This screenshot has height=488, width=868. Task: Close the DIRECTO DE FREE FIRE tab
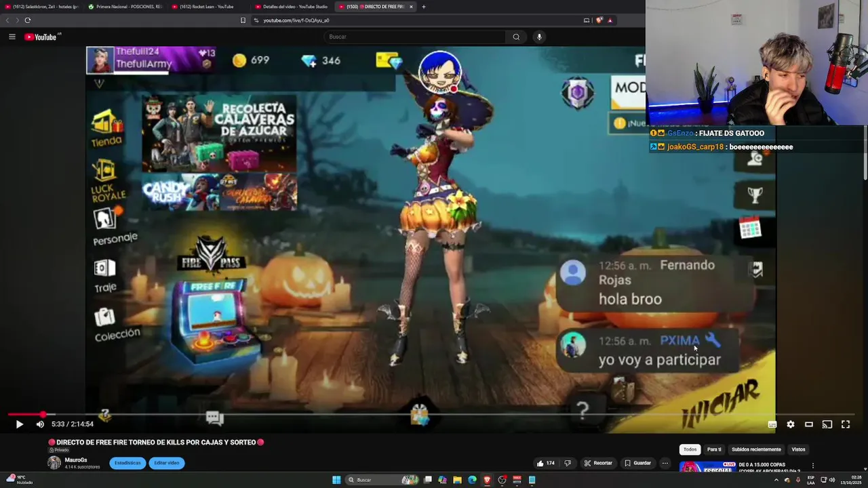411,7
